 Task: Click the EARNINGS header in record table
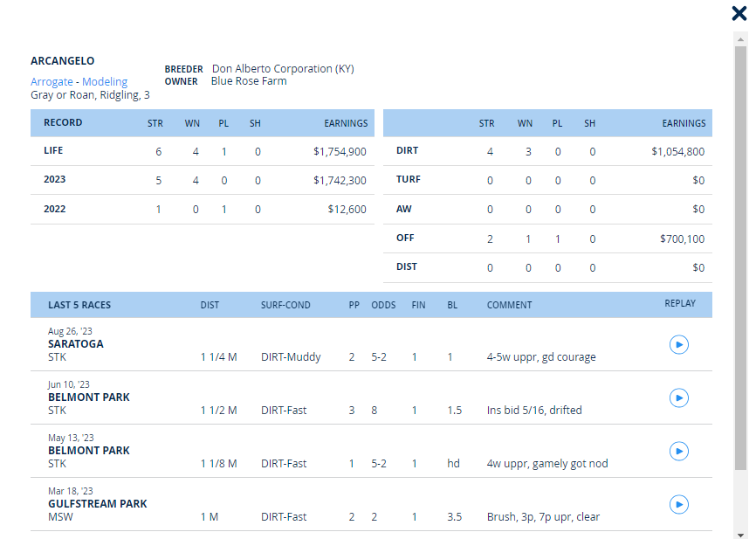[x=346, y=123]
